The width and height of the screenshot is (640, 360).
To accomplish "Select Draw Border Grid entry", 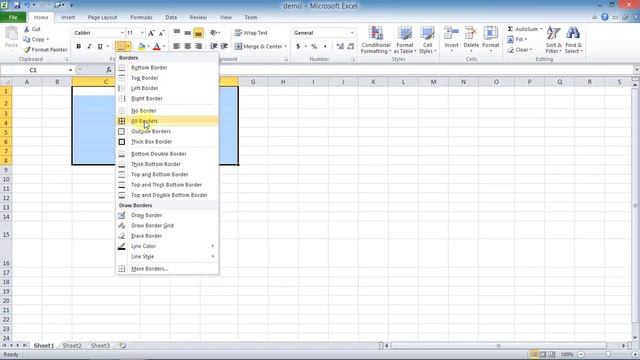I will (x=167, y=226).
